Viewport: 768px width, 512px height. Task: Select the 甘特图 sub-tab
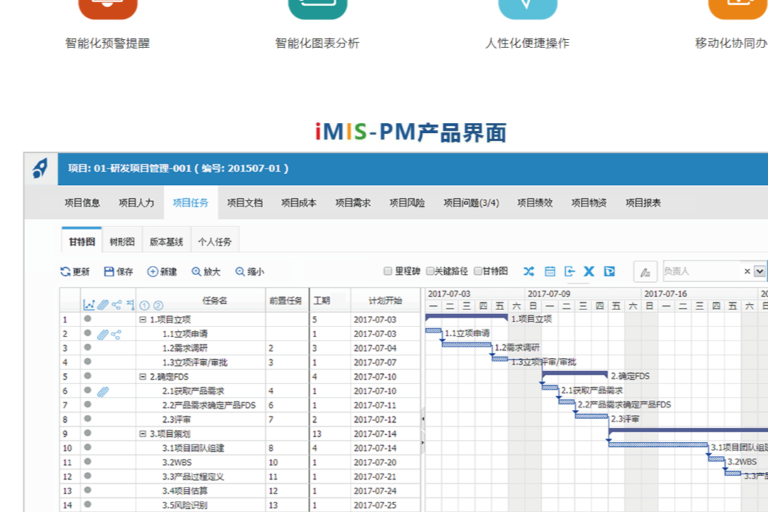(x=82, y=242)
